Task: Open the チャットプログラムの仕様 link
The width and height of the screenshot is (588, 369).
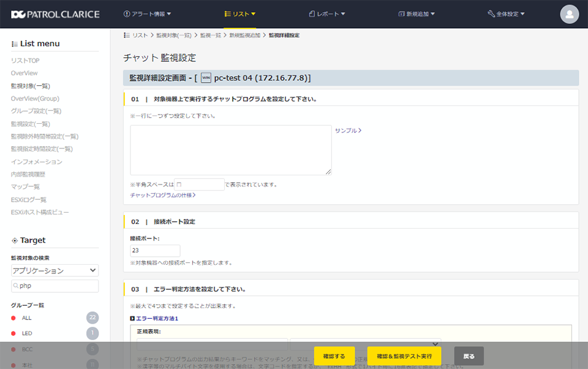Action: 163,195
